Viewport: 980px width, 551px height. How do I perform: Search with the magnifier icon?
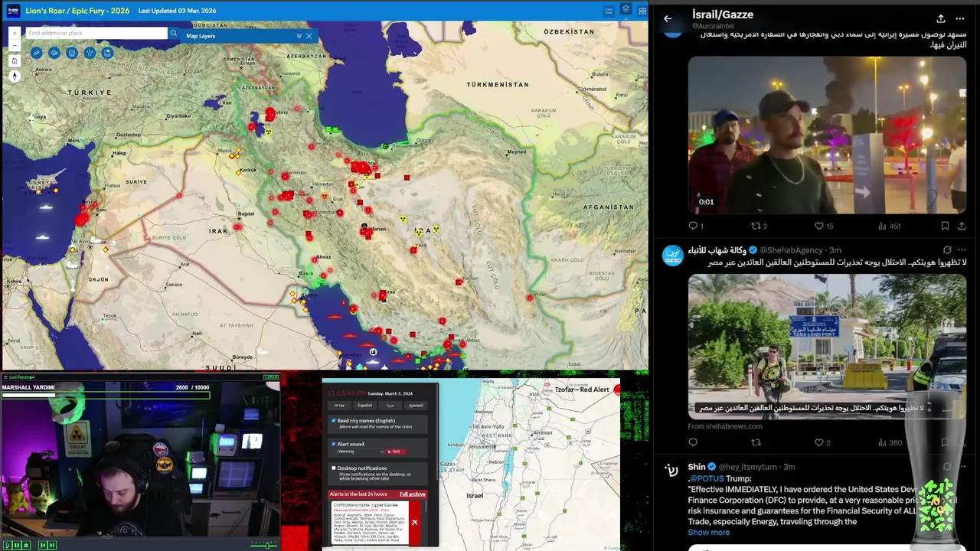point(174,33)
